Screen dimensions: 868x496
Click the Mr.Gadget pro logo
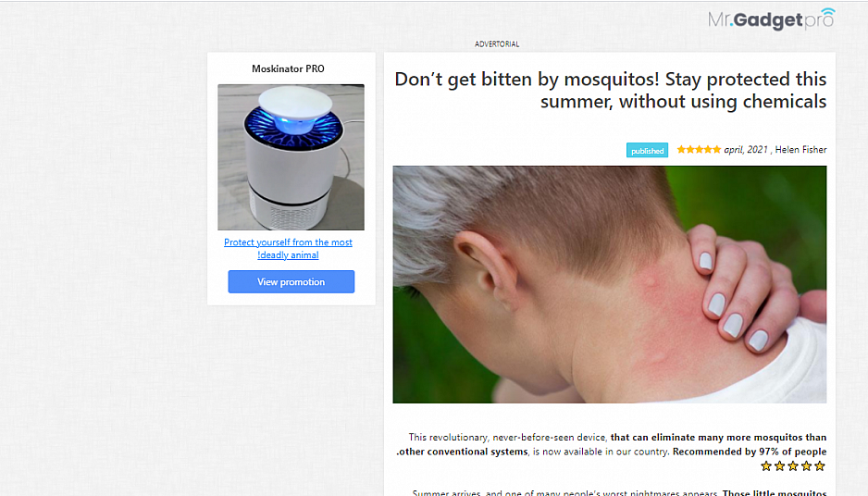tap(771, 19)
